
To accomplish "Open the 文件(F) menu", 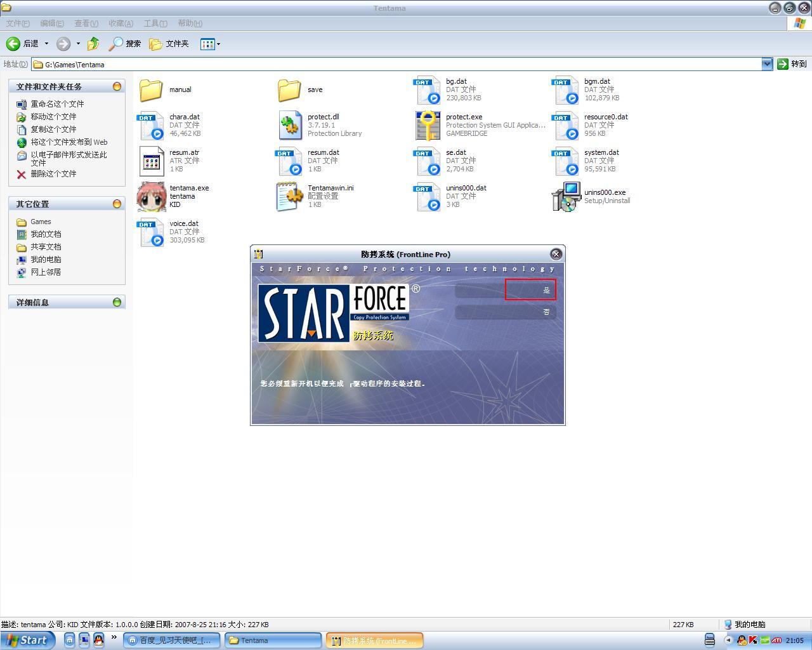I will click(18, 23).
